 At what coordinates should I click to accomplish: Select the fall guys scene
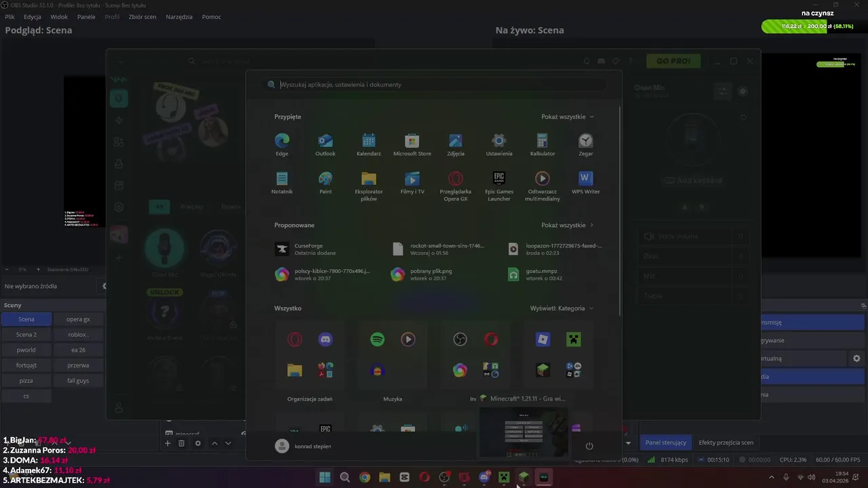(x=78, y=381)
